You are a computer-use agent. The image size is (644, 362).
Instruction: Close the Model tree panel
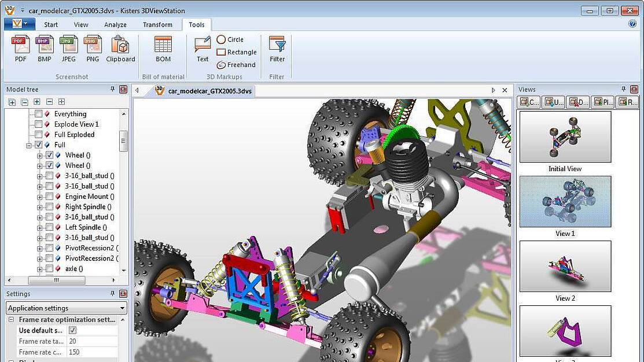coord(123,89)
